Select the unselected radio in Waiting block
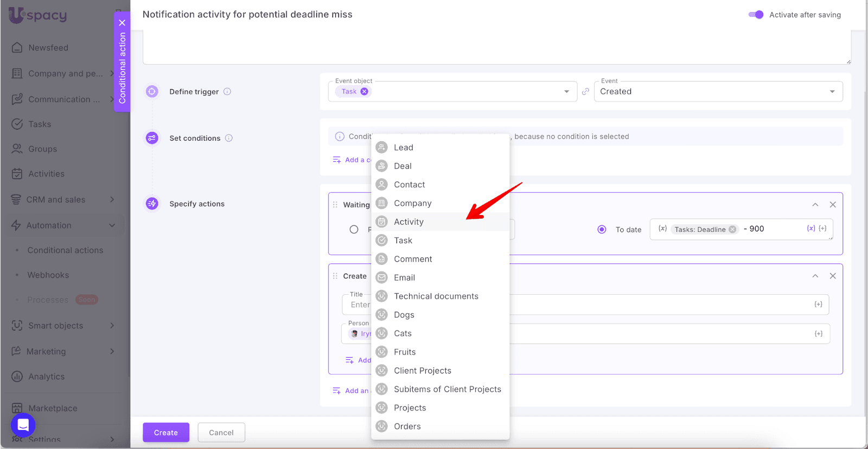 point(354,230)
